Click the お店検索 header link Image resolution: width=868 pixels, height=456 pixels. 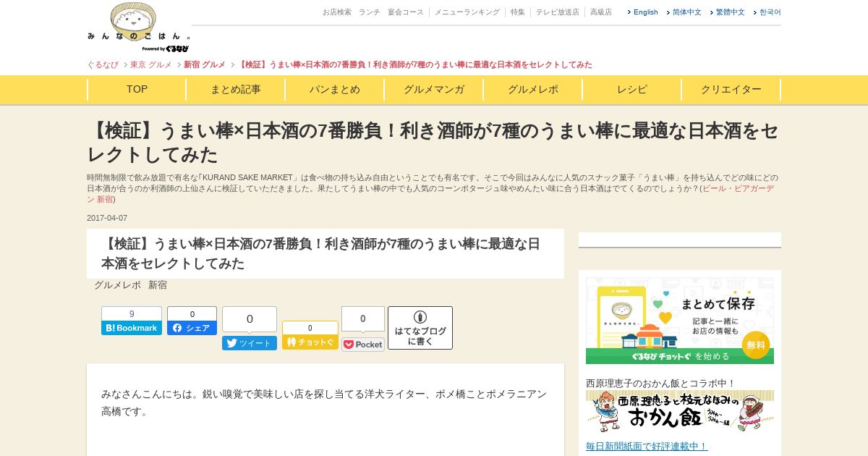click(x=337, y=12)
